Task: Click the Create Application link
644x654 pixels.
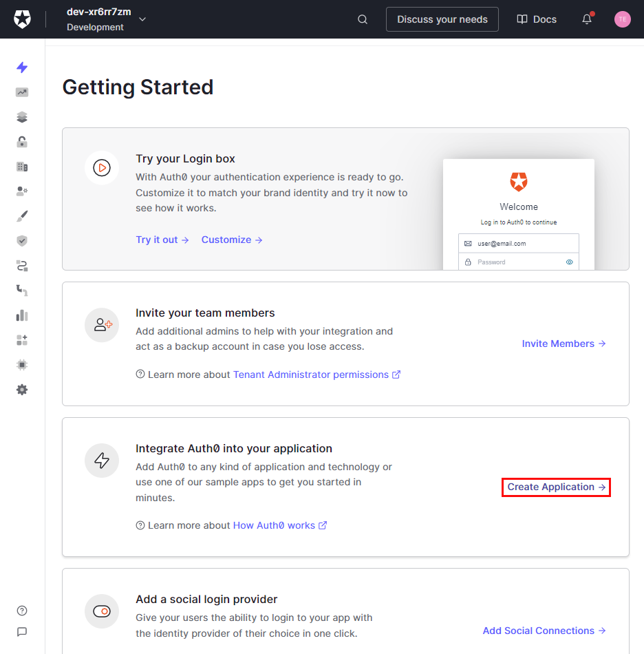Action: [x=556, y=487]
